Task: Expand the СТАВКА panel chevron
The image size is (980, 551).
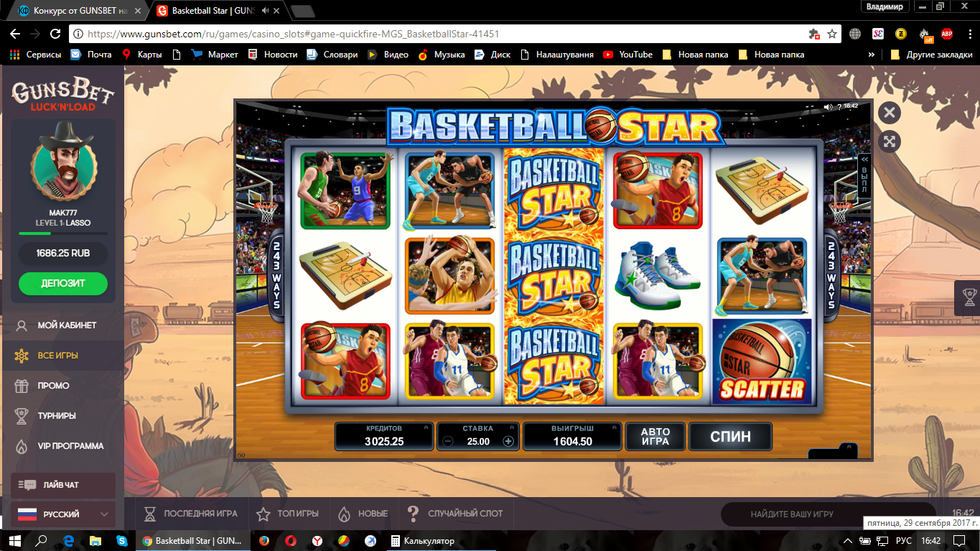Action: (x=511, y=427)
